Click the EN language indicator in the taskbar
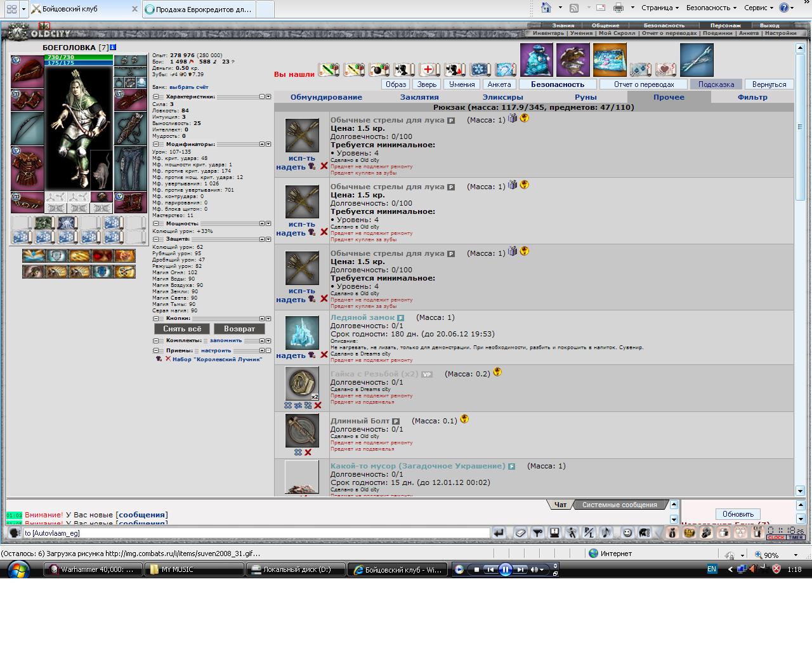This screenshot has width=812, height=650. coord(712,569)
